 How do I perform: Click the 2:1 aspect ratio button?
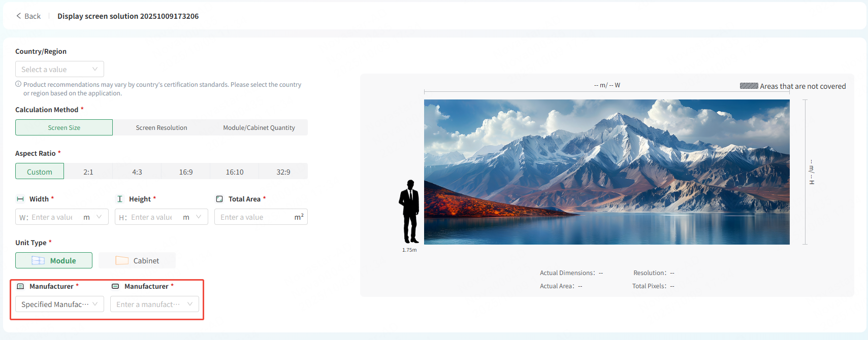pos(88,172)
